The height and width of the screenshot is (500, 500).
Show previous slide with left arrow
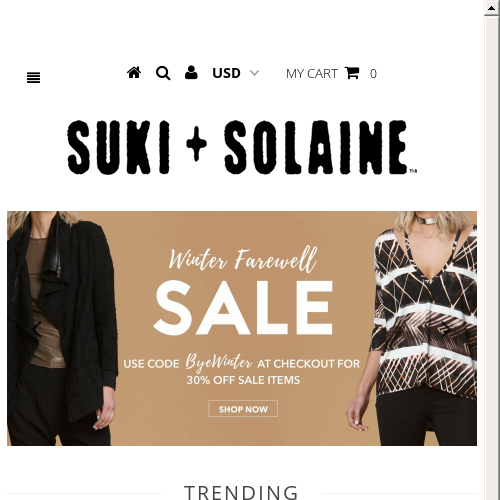click(x=37, y=329)
